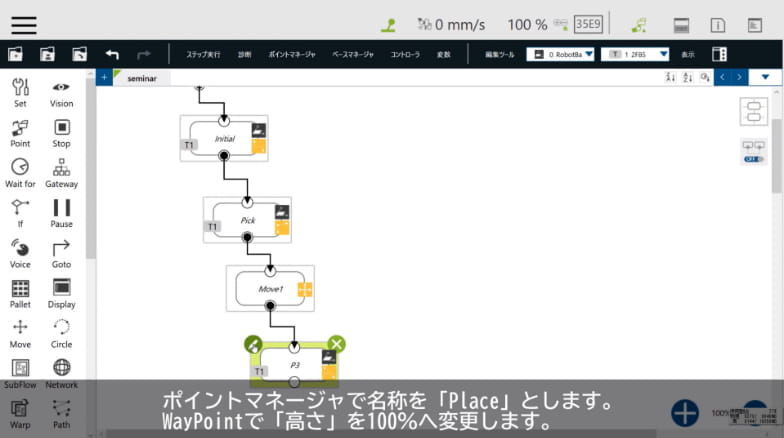Select the Display node tool
Screen dimensions: 784x438
[x=62, y=294]
